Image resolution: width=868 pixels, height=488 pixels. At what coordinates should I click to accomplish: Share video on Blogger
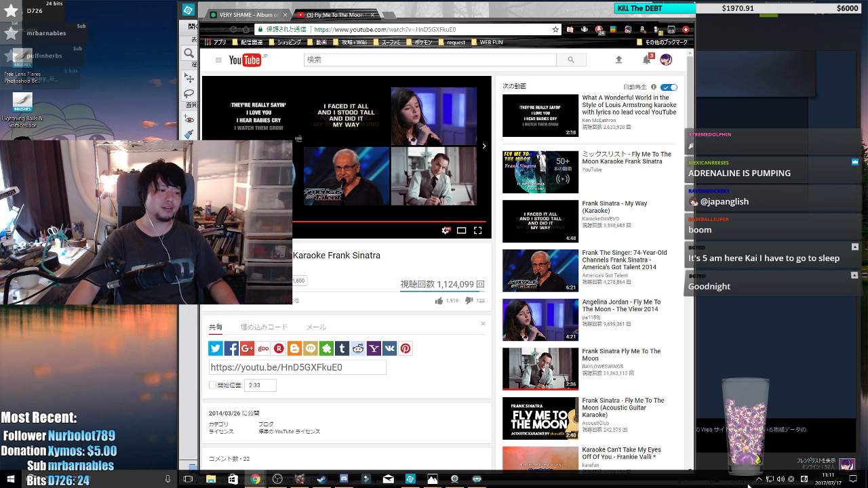[294, 348]
